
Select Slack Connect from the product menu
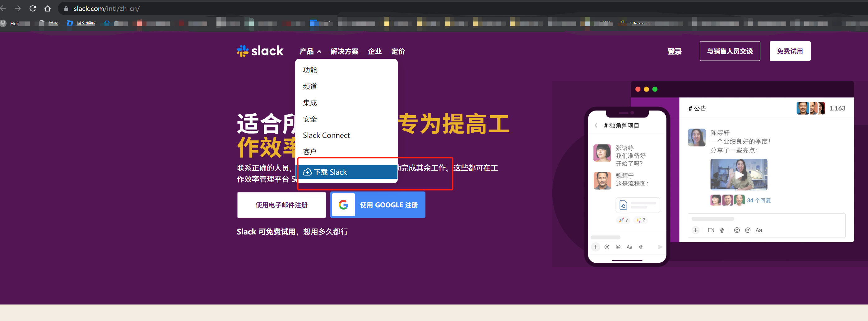[x=346, y=135]
